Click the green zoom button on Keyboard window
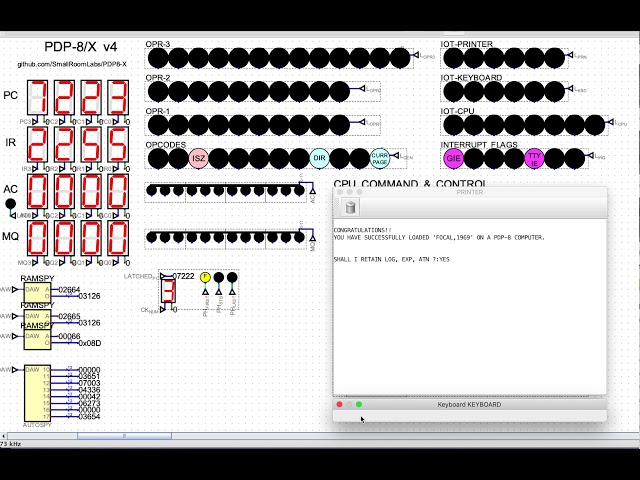The image size is (640, 480). 359,404
